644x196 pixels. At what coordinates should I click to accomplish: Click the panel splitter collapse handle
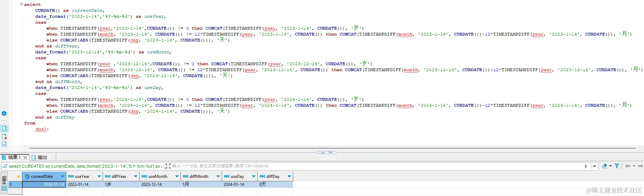(327, 152)
